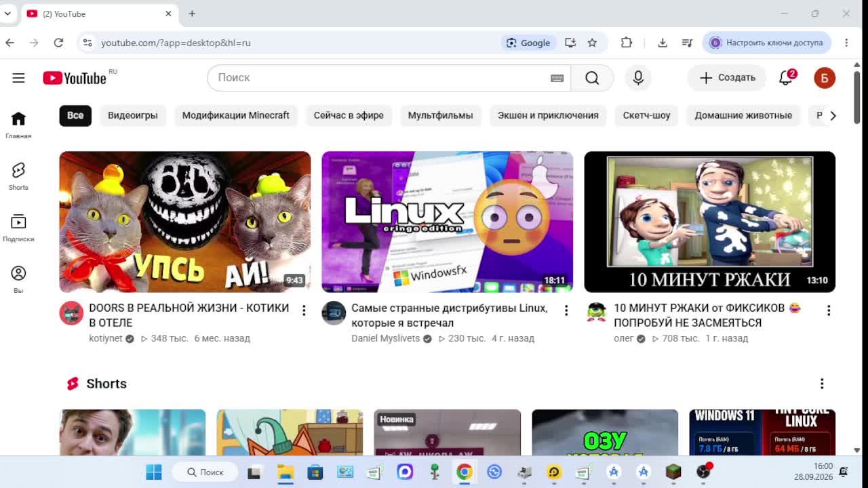Click the Windows taskbar Поиск search box

(205, 472)
